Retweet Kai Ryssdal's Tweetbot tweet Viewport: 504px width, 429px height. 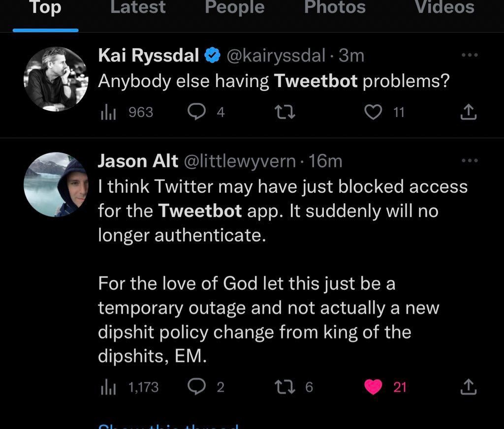click(x=286, y=113)
